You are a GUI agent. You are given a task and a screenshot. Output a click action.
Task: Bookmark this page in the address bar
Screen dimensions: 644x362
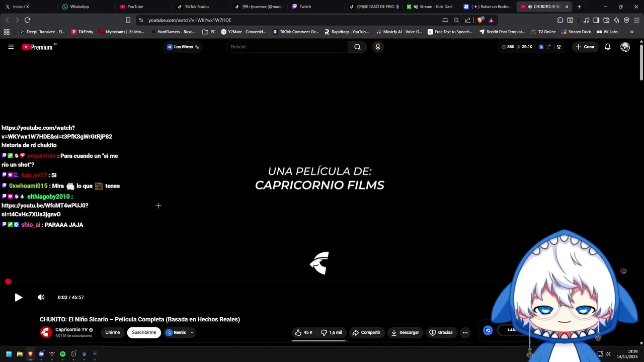(x=128, y=20)
